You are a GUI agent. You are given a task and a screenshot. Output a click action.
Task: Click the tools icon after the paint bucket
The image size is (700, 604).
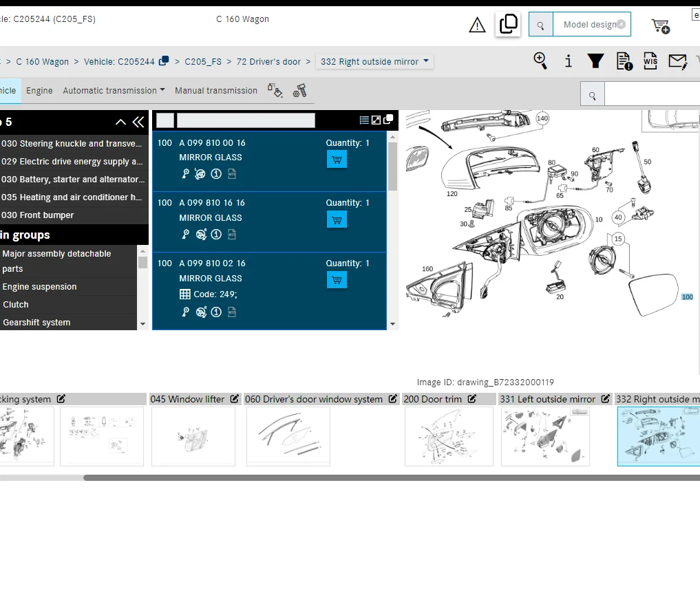pyautogui.click(x=299, y=91)
